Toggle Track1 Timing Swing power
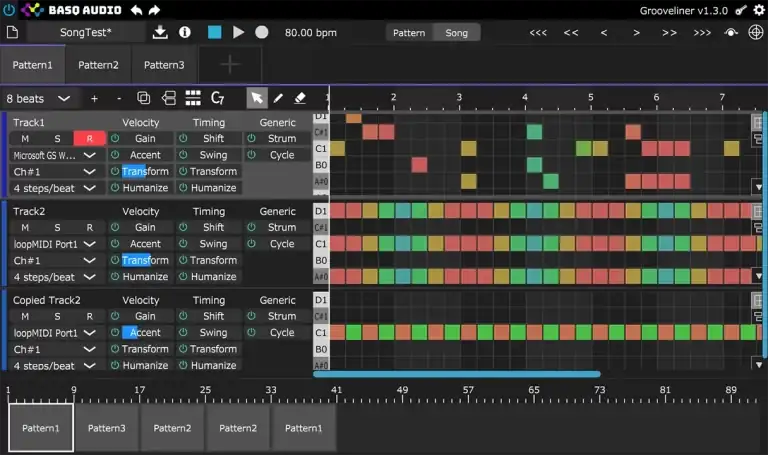768x455 pixels. pos(183,155)
